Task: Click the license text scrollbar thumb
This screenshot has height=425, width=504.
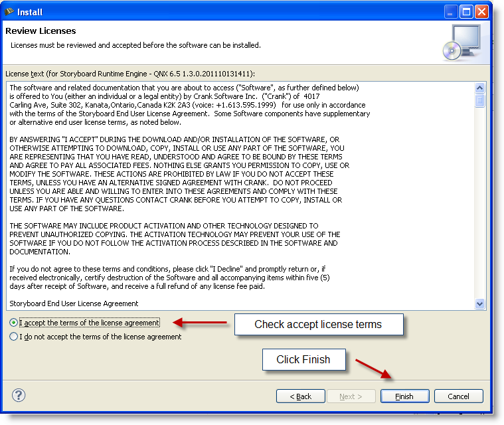Action: tap(480, 100)
